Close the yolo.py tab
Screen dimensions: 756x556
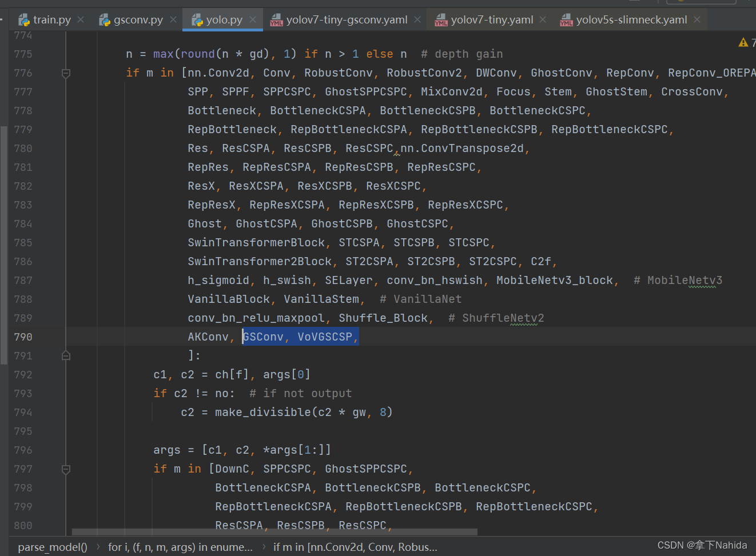point(253,19)
